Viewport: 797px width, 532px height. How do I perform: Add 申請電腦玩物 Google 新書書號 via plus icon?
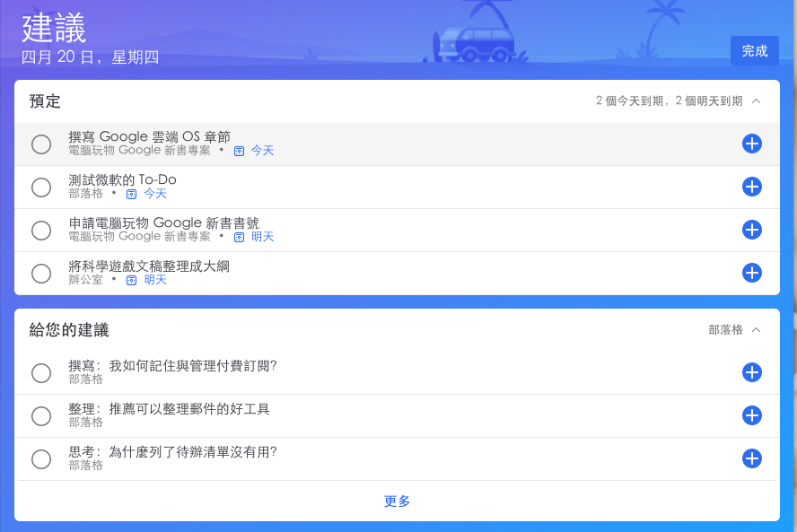coord(751,230)
